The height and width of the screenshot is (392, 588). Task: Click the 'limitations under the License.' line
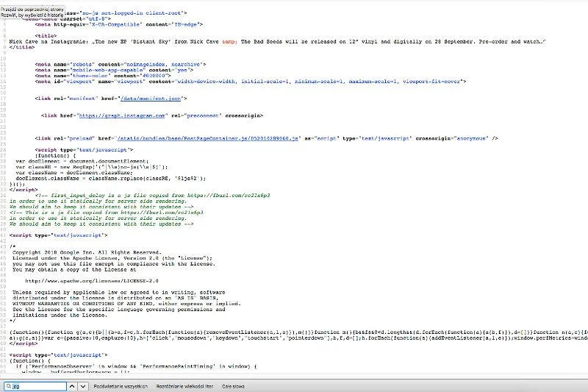[60, 315]
